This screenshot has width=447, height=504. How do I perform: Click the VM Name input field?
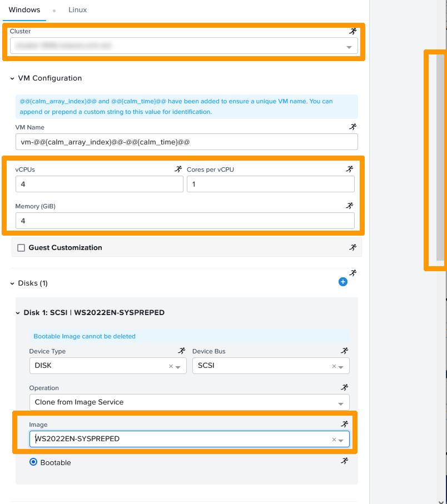[x=186, y=142]
